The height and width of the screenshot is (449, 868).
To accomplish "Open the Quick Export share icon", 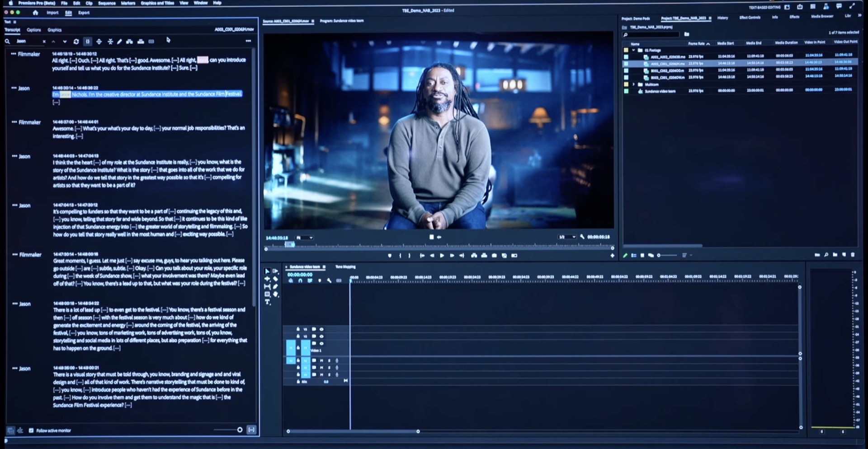I will pyautogui.click(x=800, y=7).
